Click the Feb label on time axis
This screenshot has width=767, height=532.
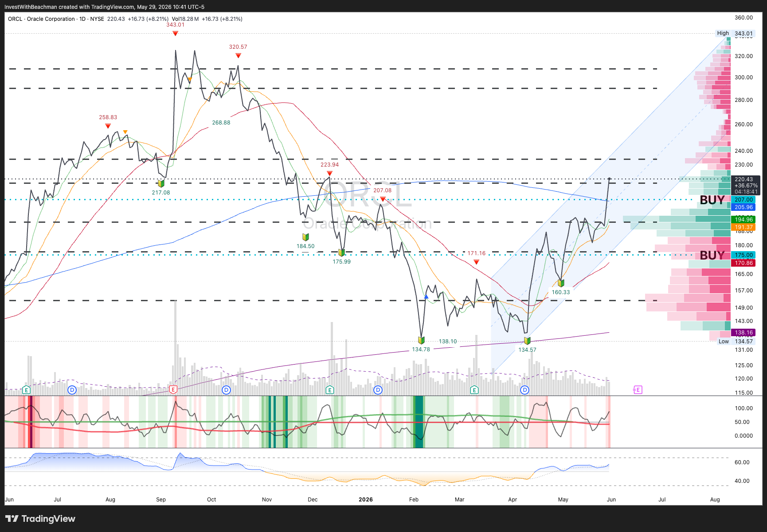(414, 500)
